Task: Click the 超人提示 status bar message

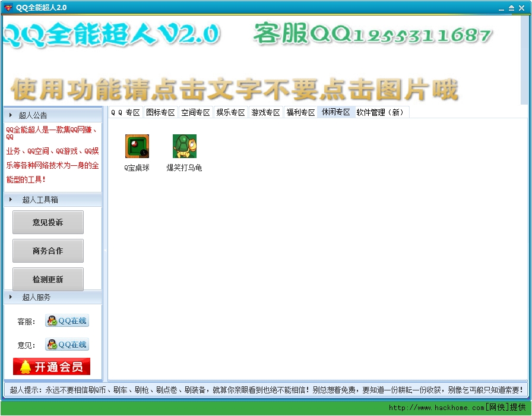Action: tap(267, 390)
